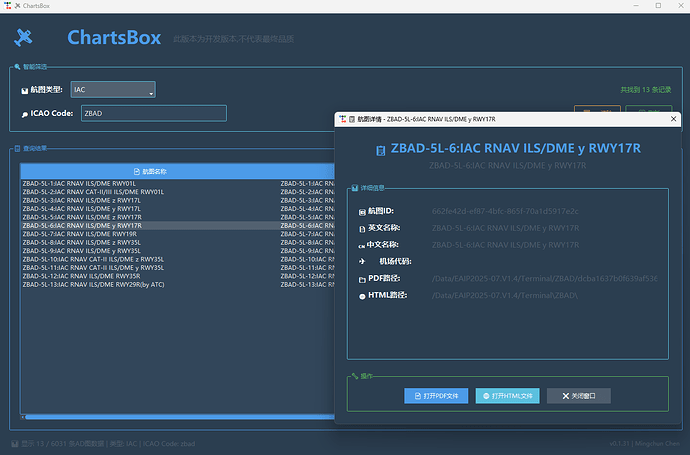This screenshot has height=455, width=690.
Task: Click the ICAO Code search icon
Action: coord(24,114)
